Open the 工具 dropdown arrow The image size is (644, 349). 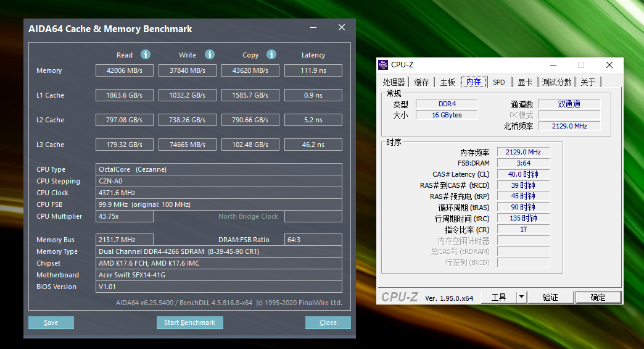tap(522, 296)
